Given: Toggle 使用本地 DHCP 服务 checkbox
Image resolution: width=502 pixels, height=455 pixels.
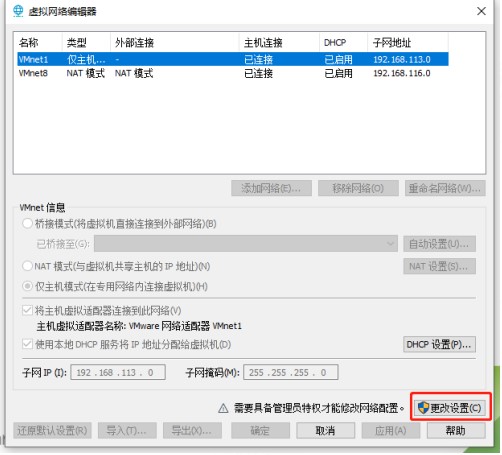Looking at the screenshot, I should point(27,344).
